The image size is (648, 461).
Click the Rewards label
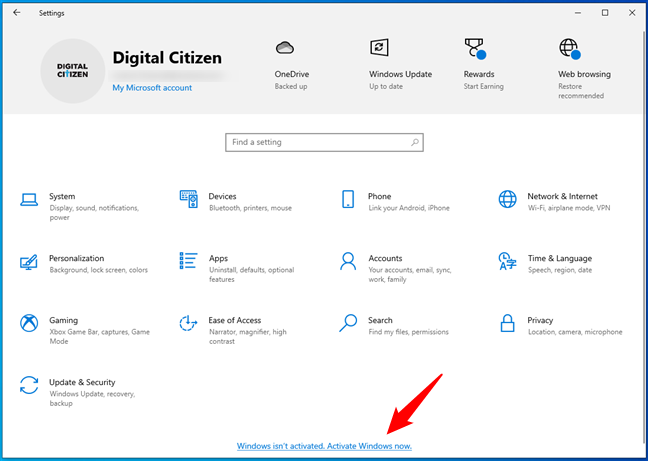(479, 74)
